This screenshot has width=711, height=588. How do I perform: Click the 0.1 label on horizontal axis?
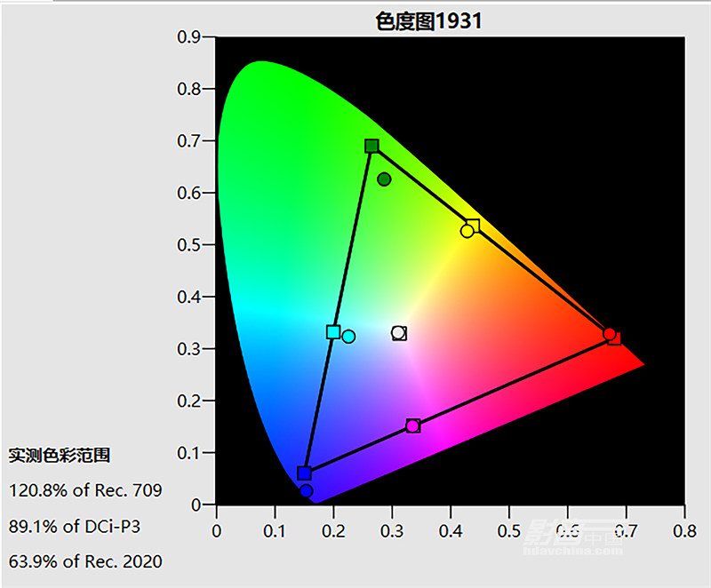(275, 531)
